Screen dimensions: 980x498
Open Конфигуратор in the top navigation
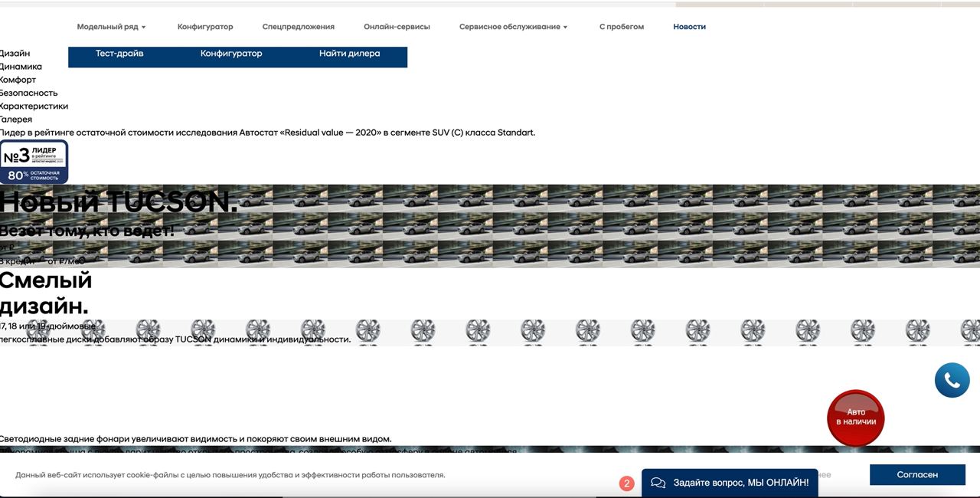[x=205, y=27]
